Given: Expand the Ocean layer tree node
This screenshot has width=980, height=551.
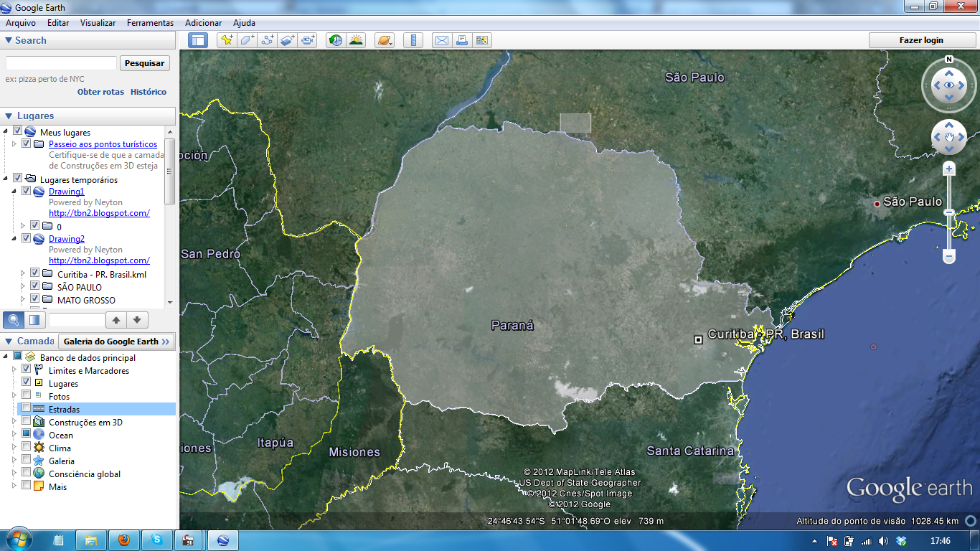Looking at the screenshot, I should point(14,435).
